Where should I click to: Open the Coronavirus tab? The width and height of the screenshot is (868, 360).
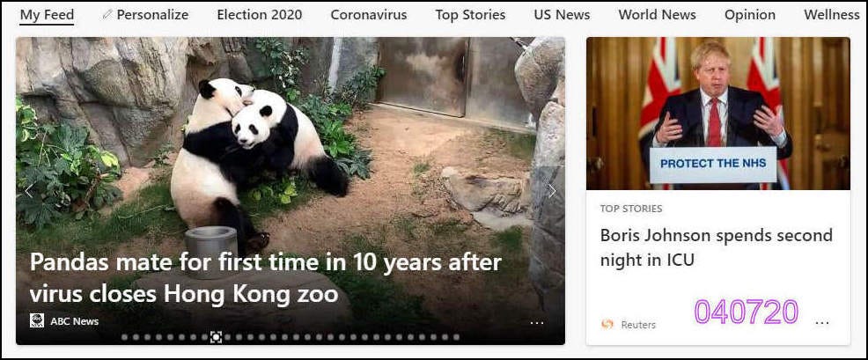[369, 15]
